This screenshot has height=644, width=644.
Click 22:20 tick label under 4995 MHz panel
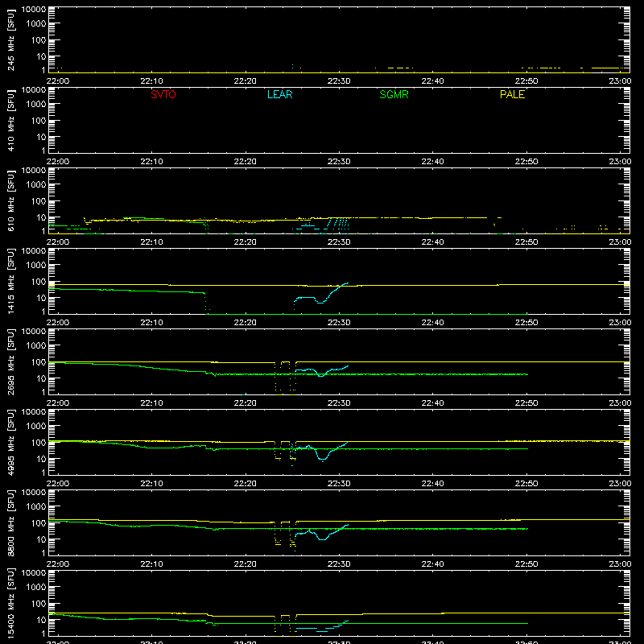pyautogui.click(x=246, y=484)
